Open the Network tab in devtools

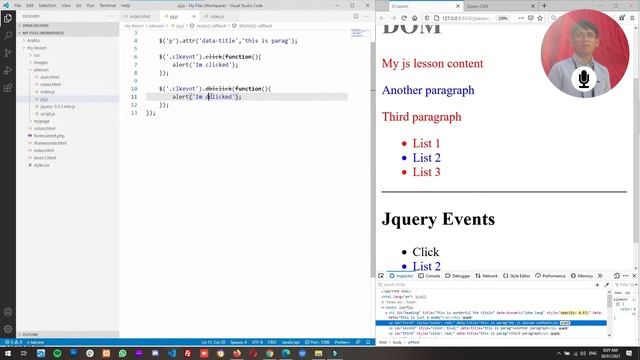click(x=487, y=276)
